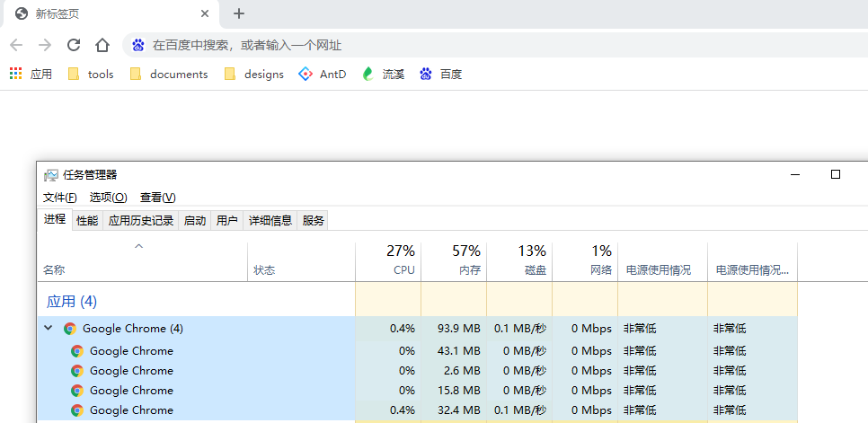Click the Google Chrome (4) parent row icon
Screen dimensions: 868x423
[x=70, y=329]
